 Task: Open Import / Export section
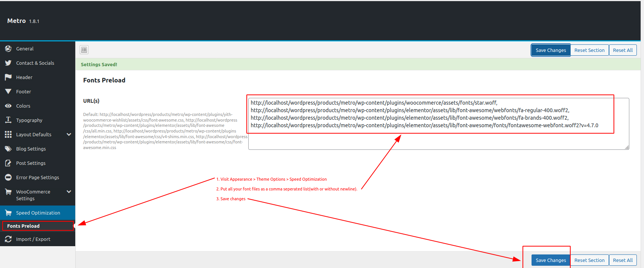(38, 239)
